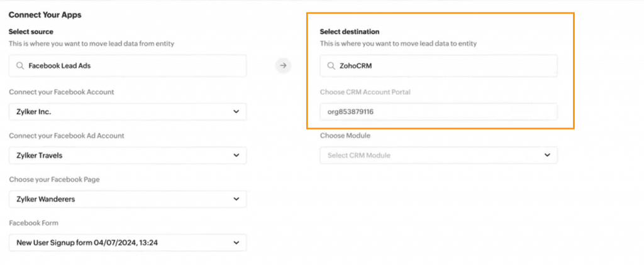The height and width of the screenshot is (265, 644).
Task: Open the Select CRM Module dropdown
Action: click(x=438, y=156)
